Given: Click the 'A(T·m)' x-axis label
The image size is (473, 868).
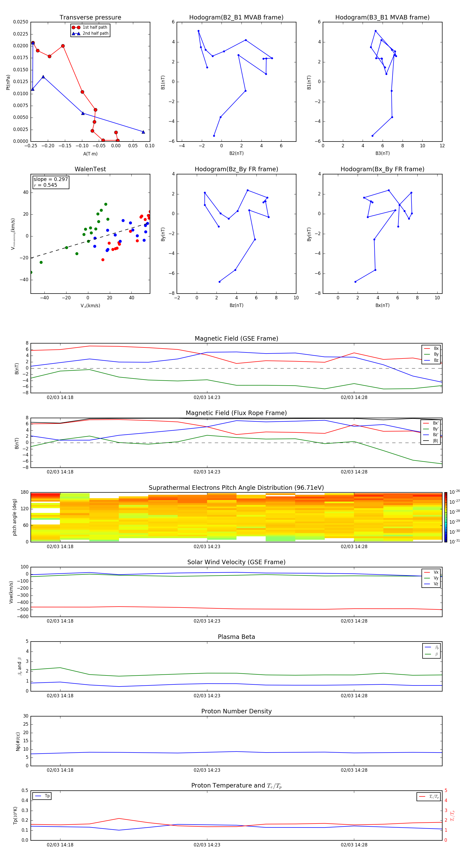Looking at the screenshot, I should (x=90, y=154).
